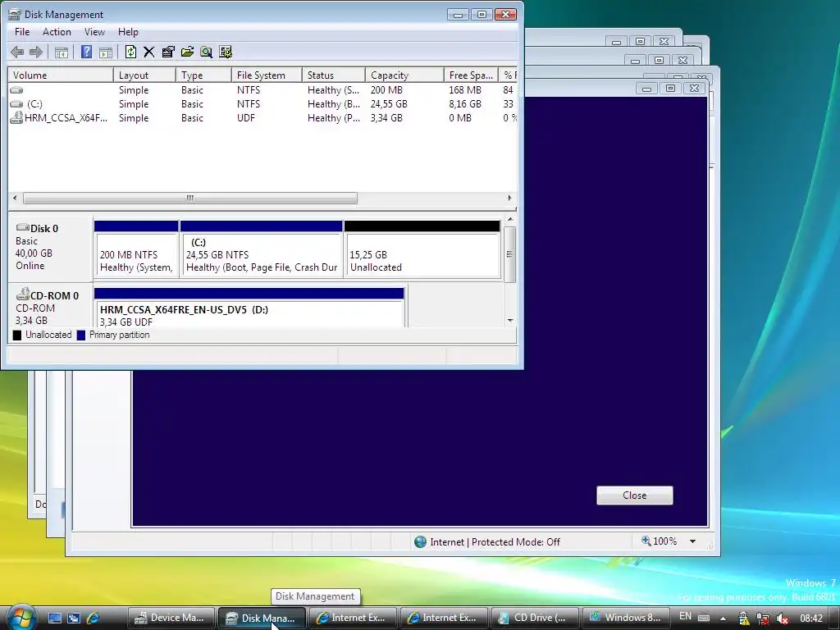Click the drive icon of the unnamed 200 MB volume
Screen dimensions: 840x630
coord(16,90)
